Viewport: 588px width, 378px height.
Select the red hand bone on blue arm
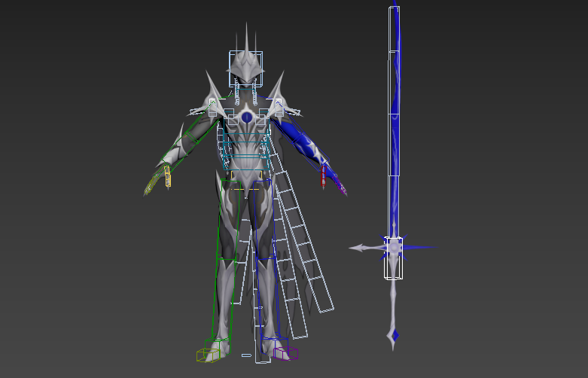pos(323,177)
